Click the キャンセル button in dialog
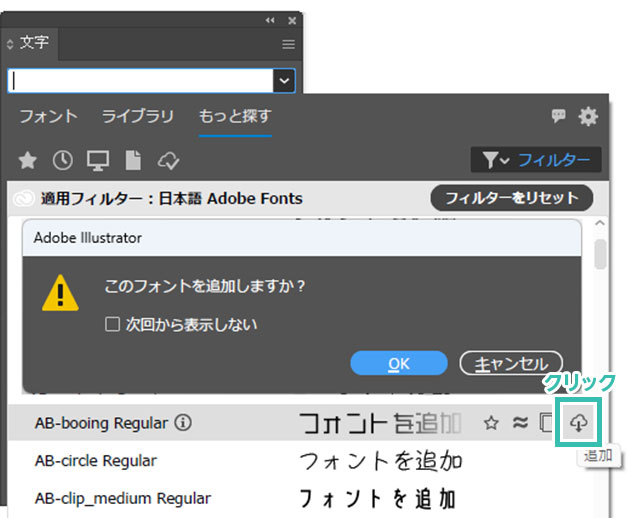Viewport: 628px width, 518px height. pyautogui.click(x=510, y=363)
